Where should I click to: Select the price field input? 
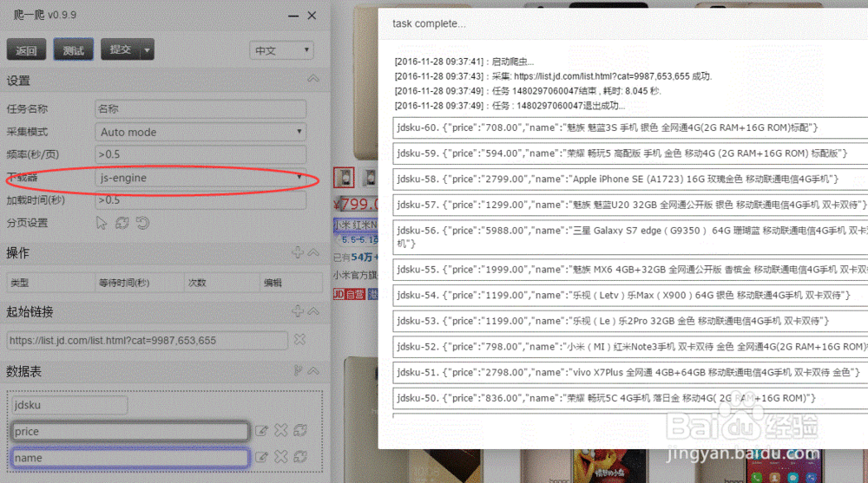[130, 431]
